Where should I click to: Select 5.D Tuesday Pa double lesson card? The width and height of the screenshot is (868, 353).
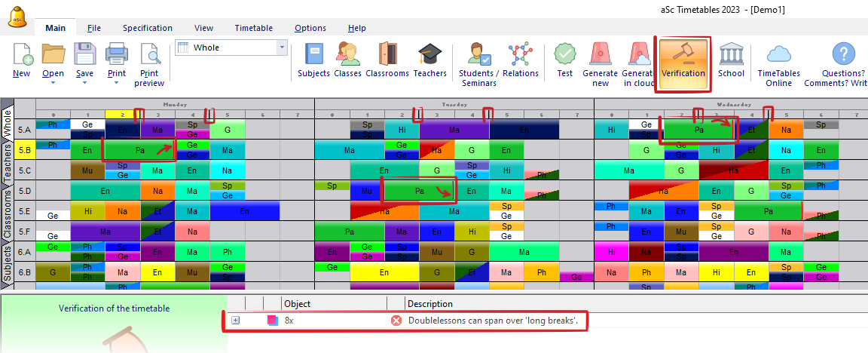pos(419,191)
